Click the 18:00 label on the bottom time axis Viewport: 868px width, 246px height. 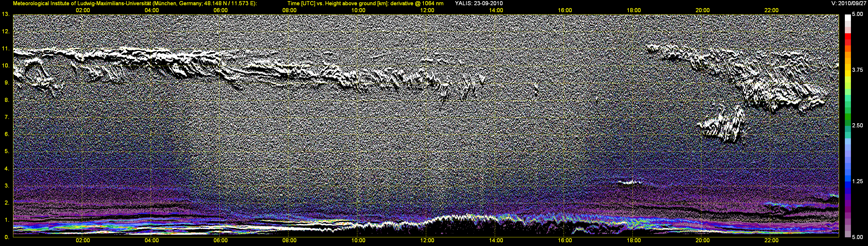click(x=634, y=240)
